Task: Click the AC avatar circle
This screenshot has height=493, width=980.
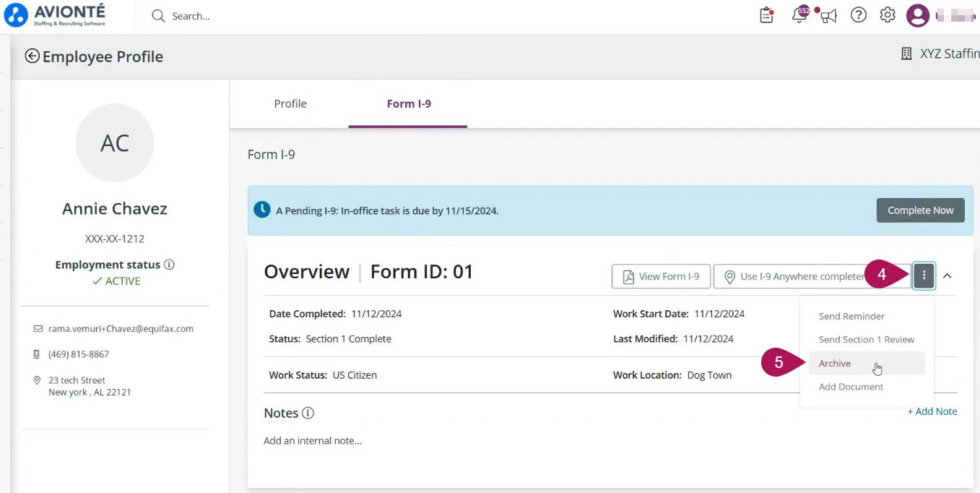Action: tap(115, 143)
